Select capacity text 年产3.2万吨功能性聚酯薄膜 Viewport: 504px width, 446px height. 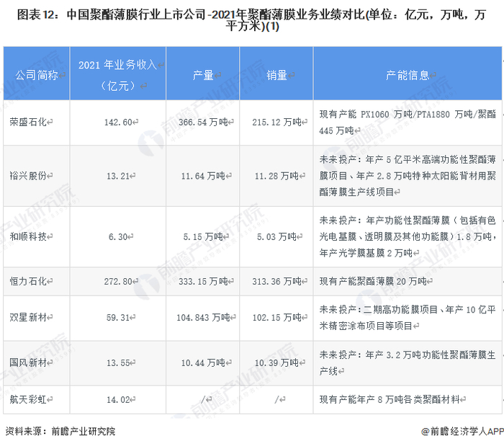(426, 355)
